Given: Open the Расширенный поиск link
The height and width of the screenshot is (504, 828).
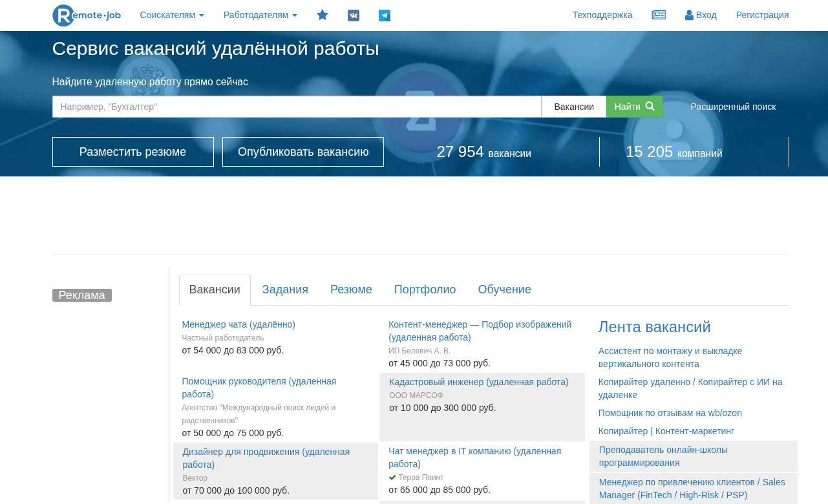Looking at the screenshot, I should (x=733, y=107).
